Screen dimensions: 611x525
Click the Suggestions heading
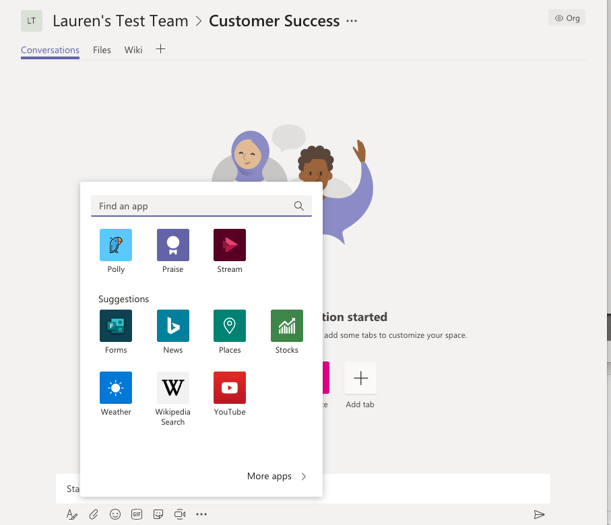124,299
